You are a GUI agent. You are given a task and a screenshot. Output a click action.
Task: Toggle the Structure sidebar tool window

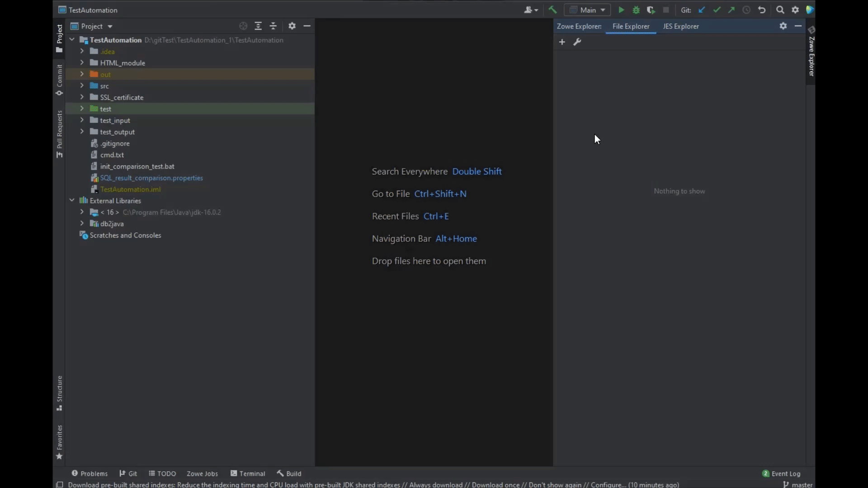pyautogui.click(x=59, y=393)
